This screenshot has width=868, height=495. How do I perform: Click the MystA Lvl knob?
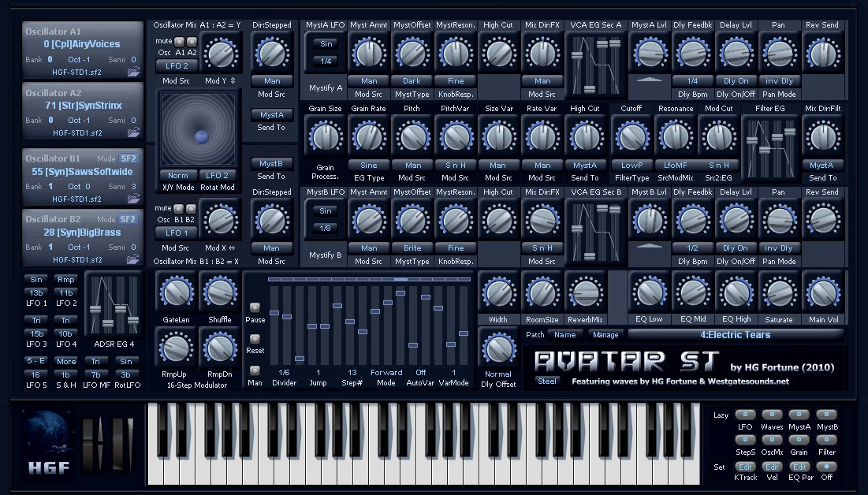coord(650,54)
